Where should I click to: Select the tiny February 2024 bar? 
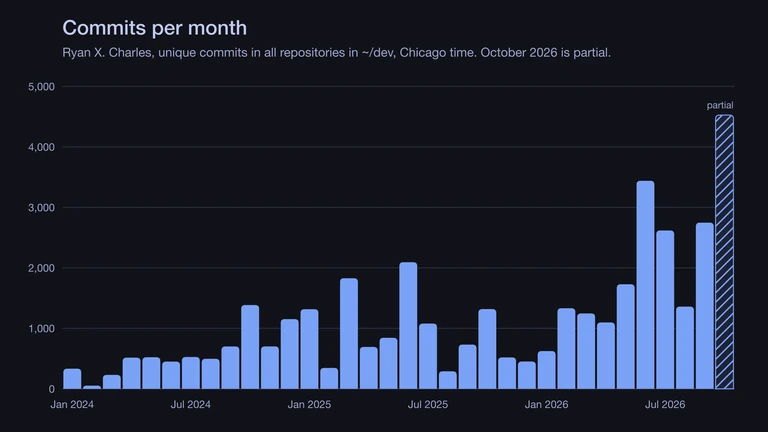(92, 387)
